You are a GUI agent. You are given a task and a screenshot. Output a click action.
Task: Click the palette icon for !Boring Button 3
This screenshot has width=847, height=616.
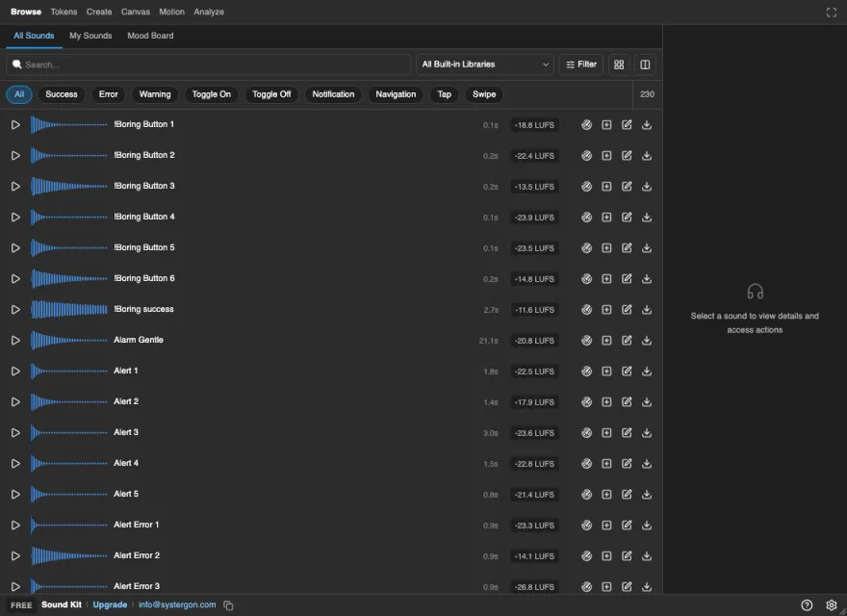click(586, 187)
